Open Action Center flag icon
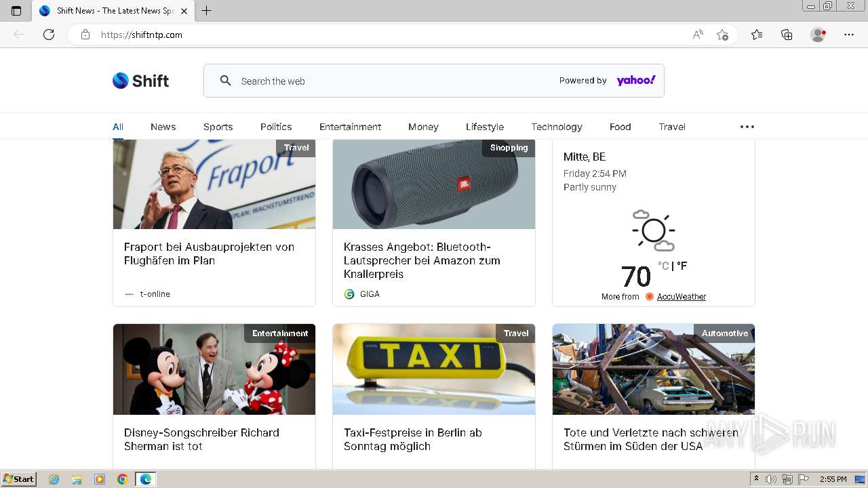The height and width of the screenshot is (488, 868). tap(804, 479)
